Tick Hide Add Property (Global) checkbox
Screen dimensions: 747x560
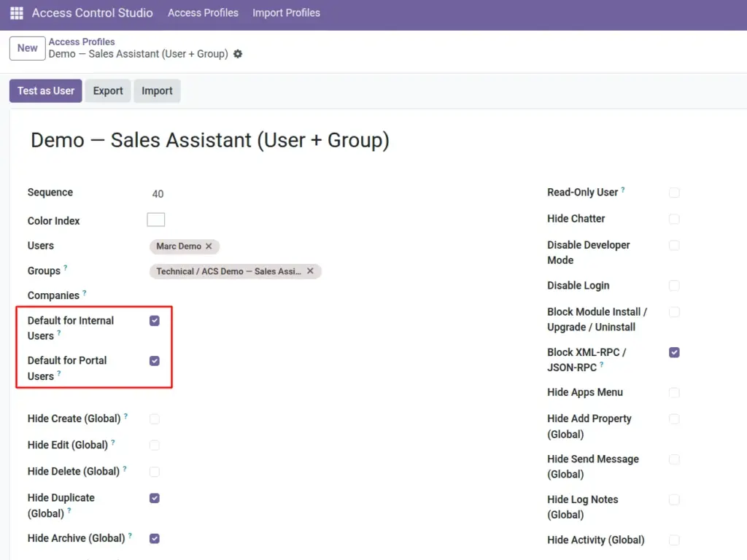tap(674, 419)
